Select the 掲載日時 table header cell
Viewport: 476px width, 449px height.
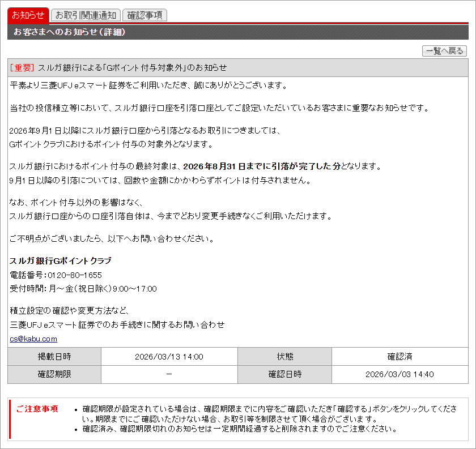[54, 356]
